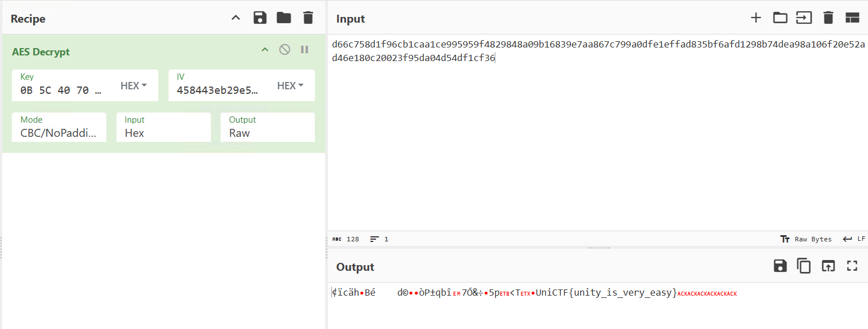
Task: Add a new input tab
Action: 755,18
